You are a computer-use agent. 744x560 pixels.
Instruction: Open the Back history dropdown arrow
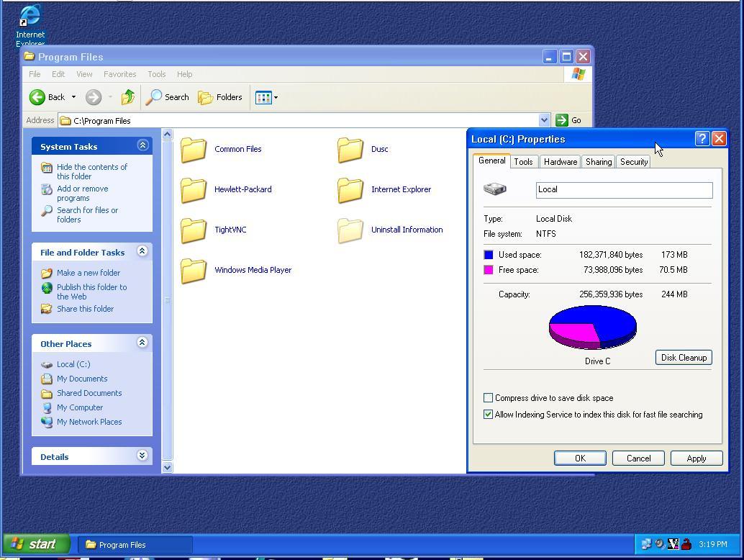pos(73,97)
